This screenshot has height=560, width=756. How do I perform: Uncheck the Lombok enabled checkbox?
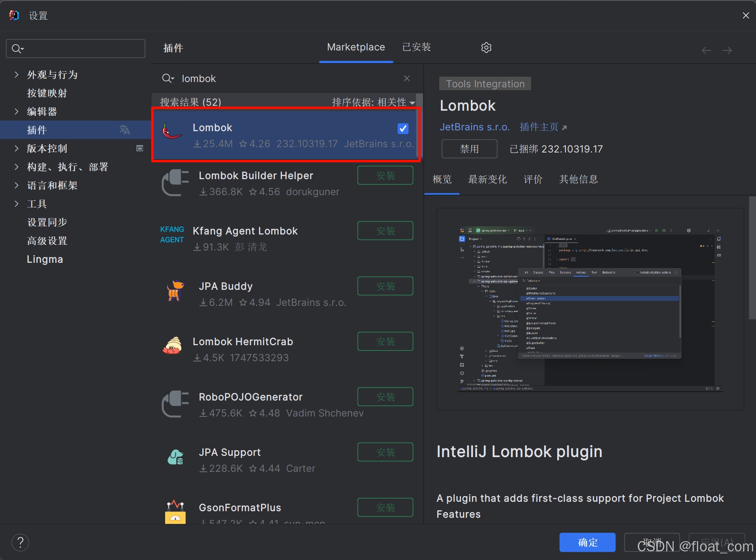403,129
